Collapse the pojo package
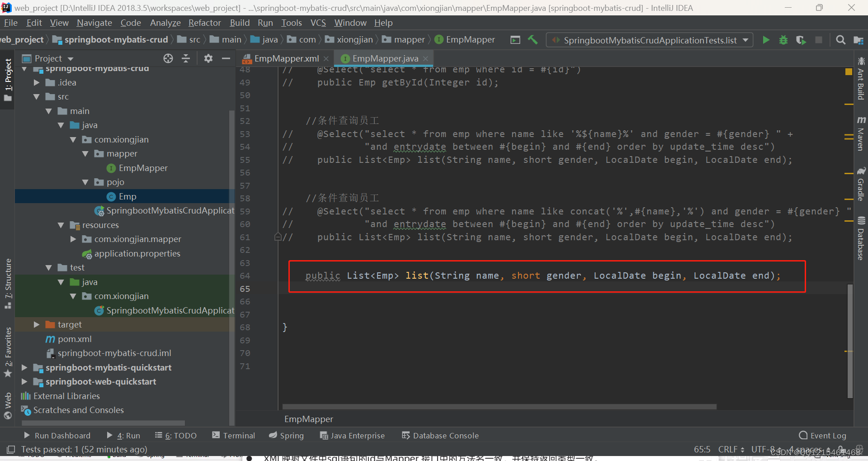This screenshot has width=868, height=461. (x=85, y=182)
